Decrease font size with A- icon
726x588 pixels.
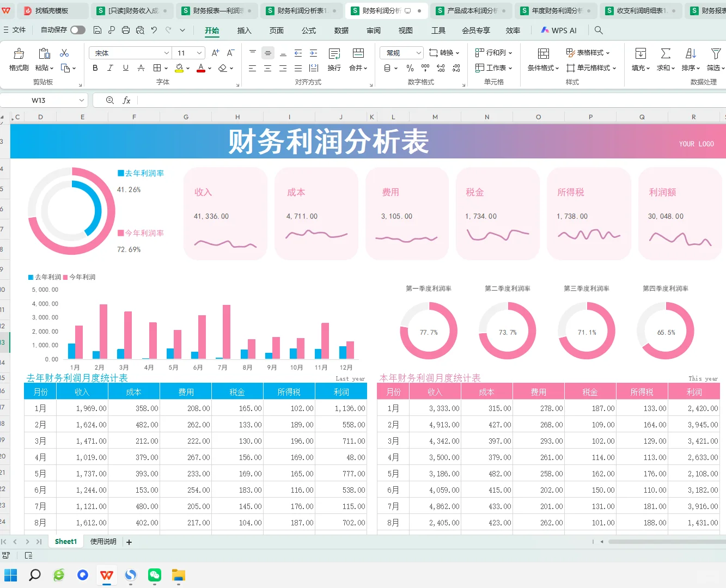pyautogui.click(x=230, y=53)
